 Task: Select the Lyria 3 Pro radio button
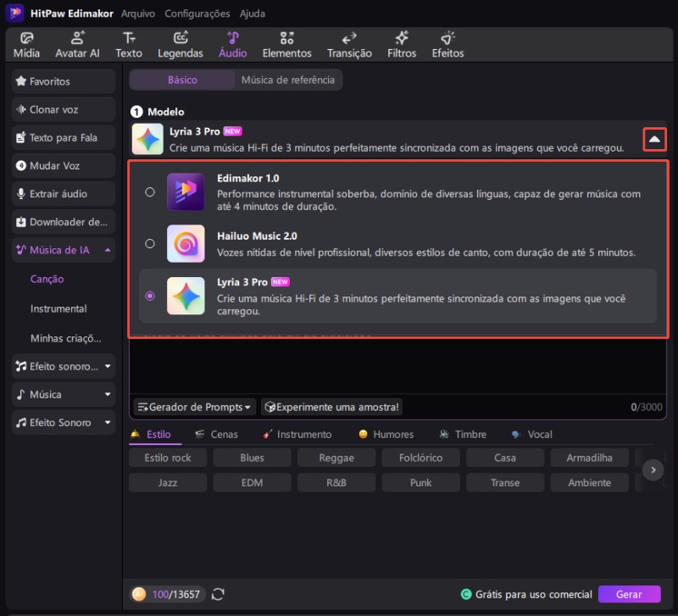pyautogui.click(x=150, y=296)
